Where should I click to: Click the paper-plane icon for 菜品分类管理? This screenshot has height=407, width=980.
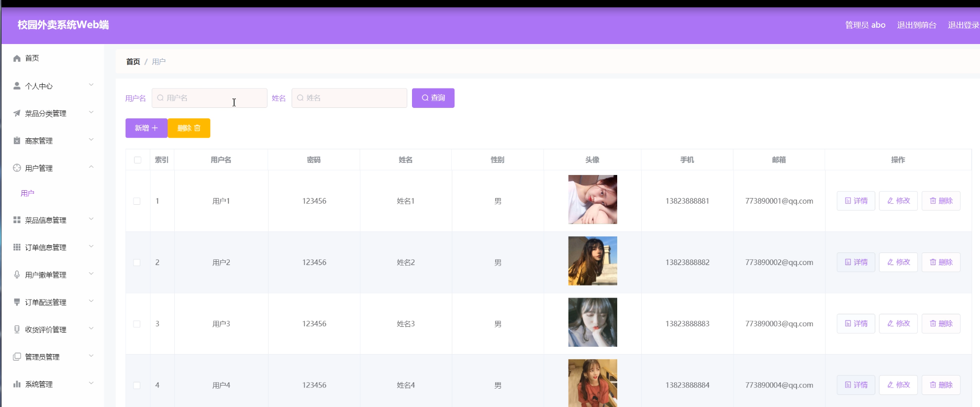pos(17,113)
